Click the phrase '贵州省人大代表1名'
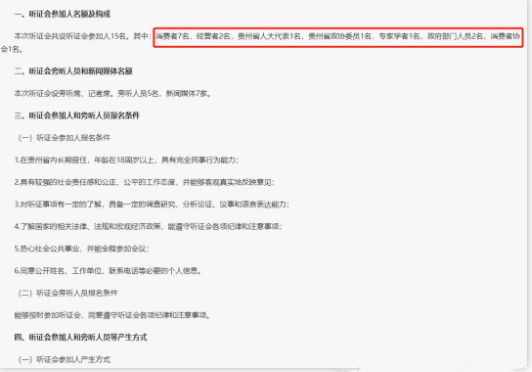 click(269, 36)
